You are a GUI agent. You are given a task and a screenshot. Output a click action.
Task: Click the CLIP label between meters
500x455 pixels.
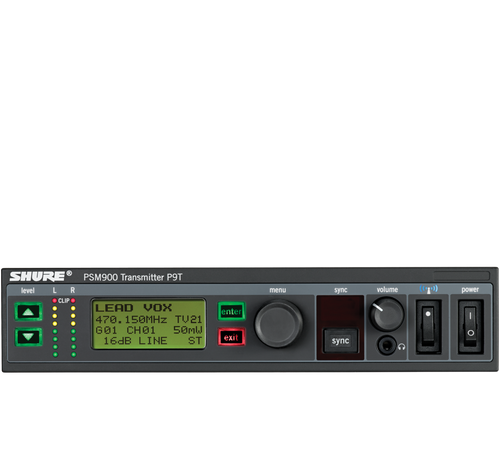(64, 301)
